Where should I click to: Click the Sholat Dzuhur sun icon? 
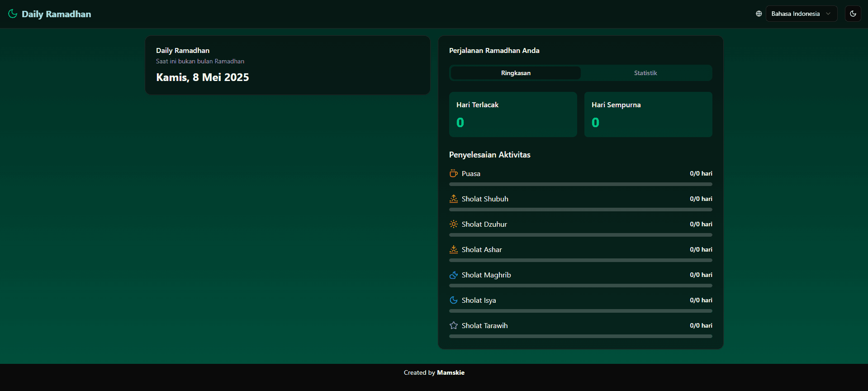(x=453, y=224)
